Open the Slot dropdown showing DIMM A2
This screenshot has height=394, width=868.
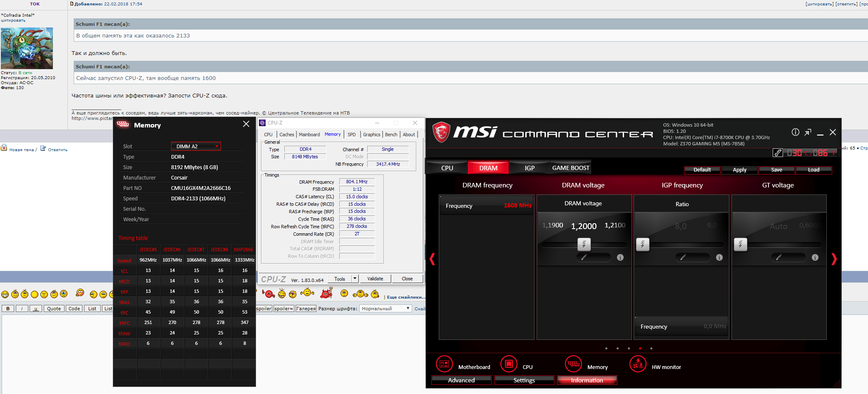point(196,146)
